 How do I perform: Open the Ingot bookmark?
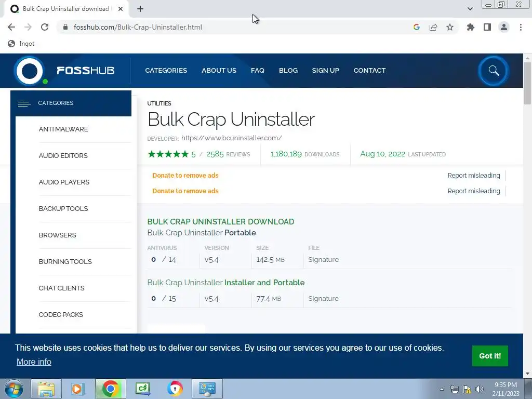click(x=21, y=44)
